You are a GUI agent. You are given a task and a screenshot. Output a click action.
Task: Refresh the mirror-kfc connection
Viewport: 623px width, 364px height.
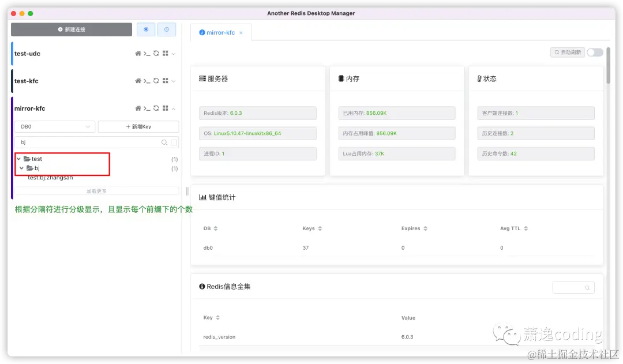(156, 108)
